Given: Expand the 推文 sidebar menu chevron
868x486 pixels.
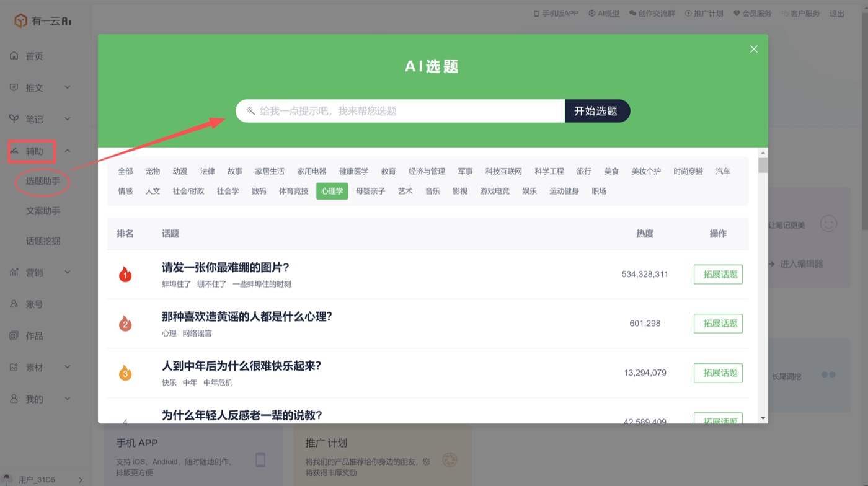Looking at the screenshot, I should (x=68, y=87).
